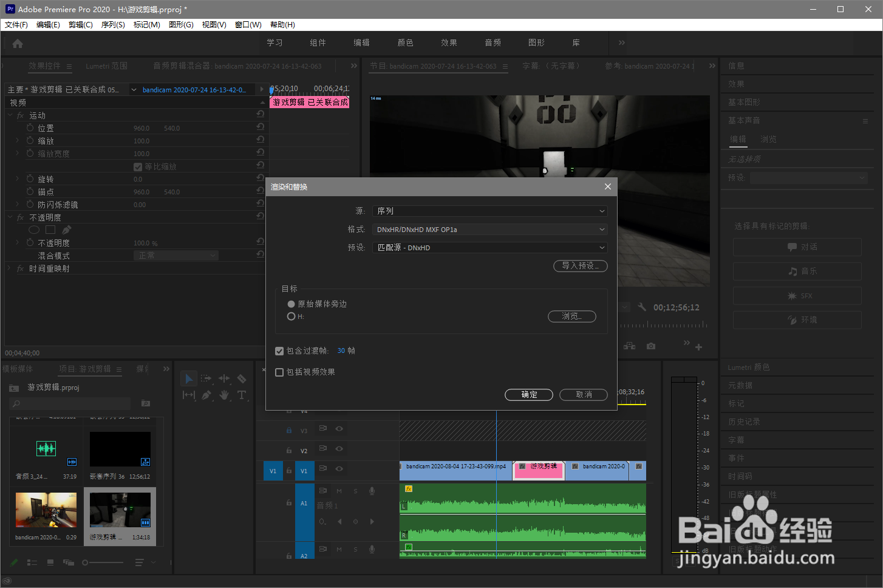Click the green pencil writable project icon
Image resolution: width=883 pixels, height=588 pixels.
[x=14, y=562]
